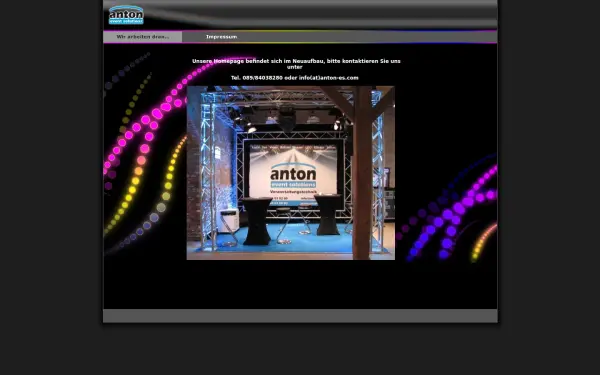Screen dimensions: 600x375
Task: Select the 'Unsere Homepage befindet sich im Neuaufbau' text
Action: [x=259, y=61]
